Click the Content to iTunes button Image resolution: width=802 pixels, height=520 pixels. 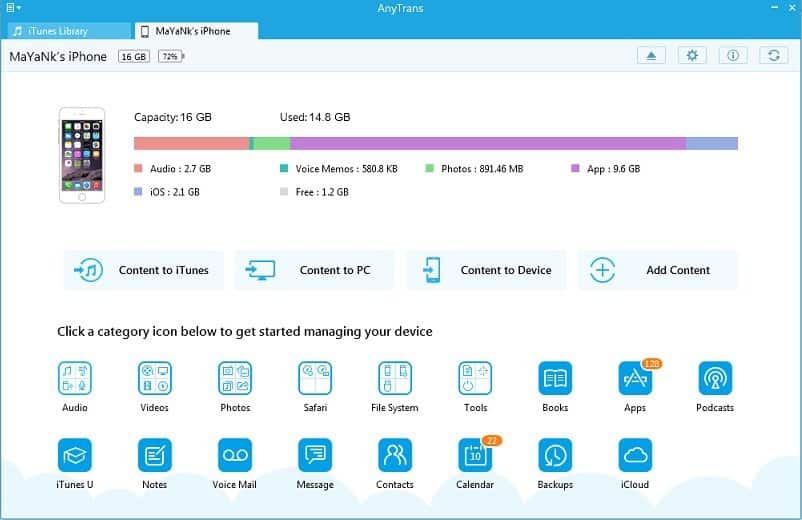pos(144,270)
